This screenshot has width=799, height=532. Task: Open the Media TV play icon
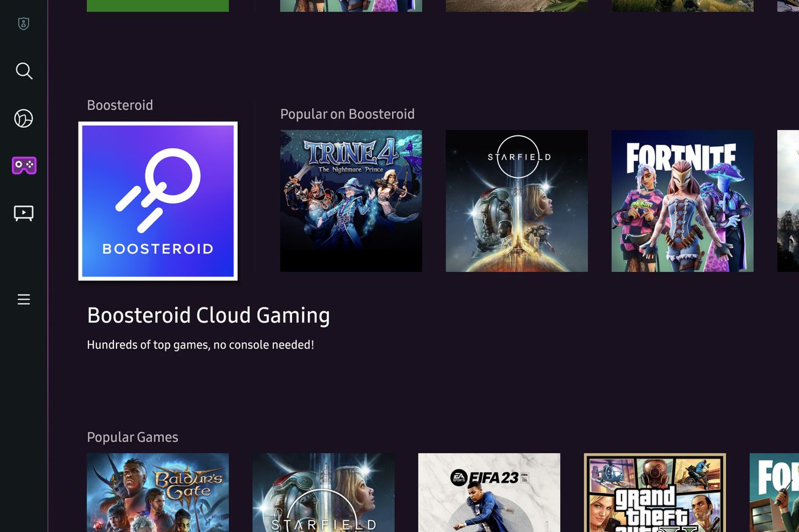pos(24,213)
